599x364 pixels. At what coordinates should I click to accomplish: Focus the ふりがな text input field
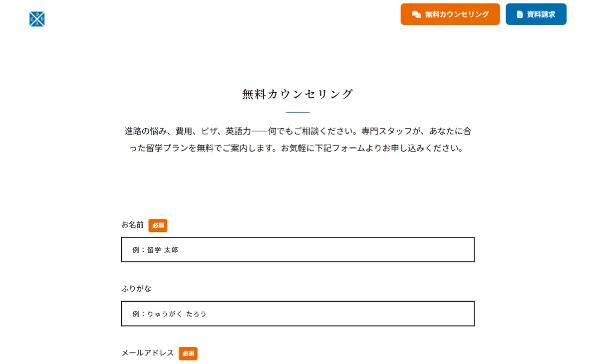[x=298, y=314]
